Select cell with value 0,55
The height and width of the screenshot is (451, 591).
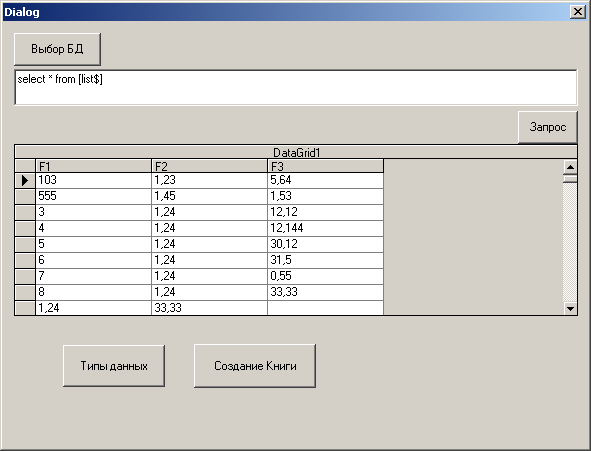coord(325,276)
